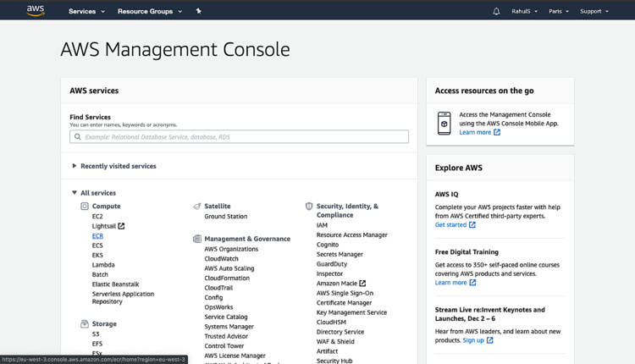Open the S3 storage service
The image size is (635, 364).
click(x=96, y=334)
